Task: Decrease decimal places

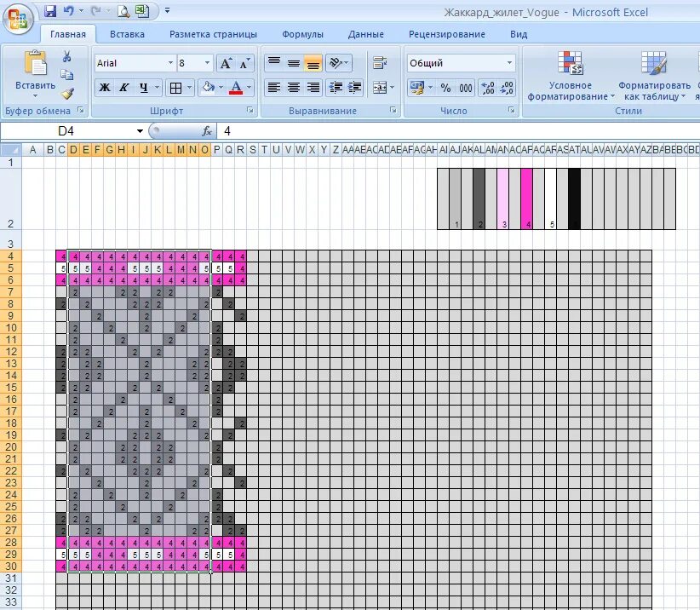Action: tap(507, 88)
